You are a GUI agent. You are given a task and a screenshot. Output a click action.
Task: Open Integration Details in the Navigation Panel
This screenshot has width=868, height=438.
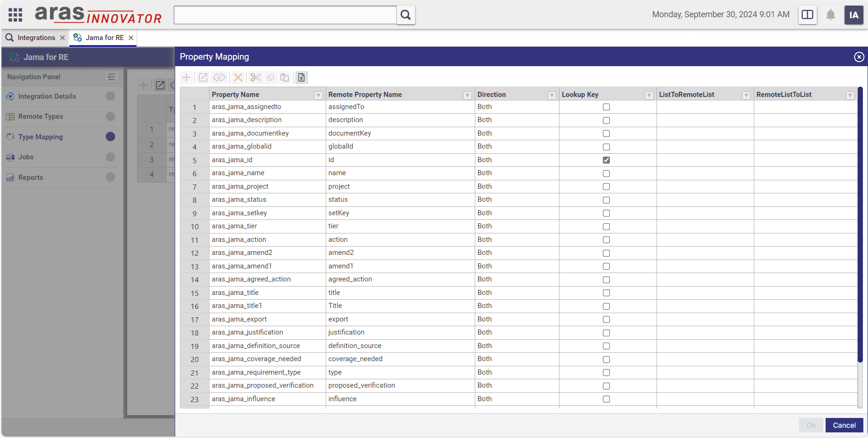pos(61,96)
